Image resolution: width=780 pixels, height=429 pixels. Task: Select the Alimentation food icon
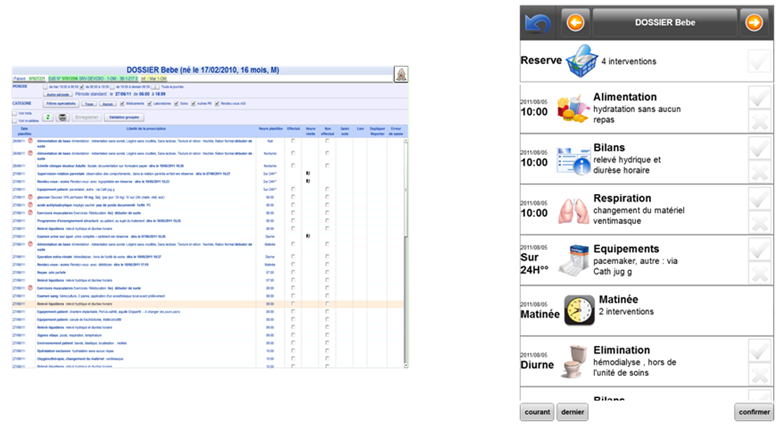point(574,107)
